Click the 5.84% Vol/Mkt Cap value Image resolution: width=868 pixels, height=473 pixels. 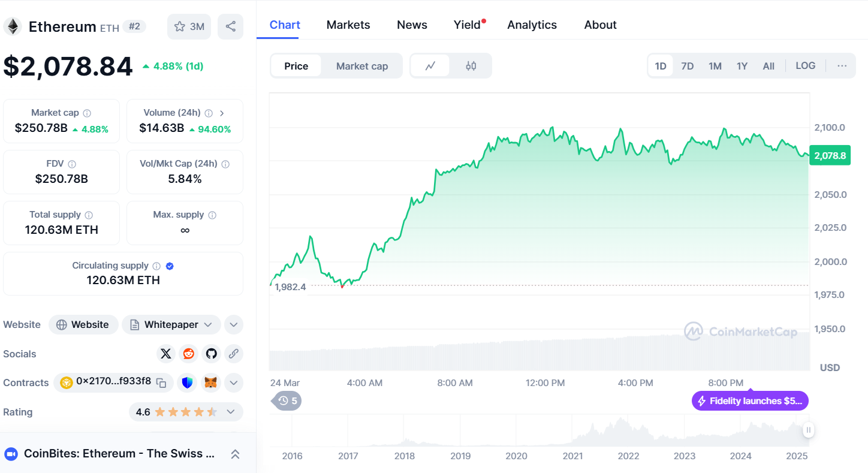pos(185,179)
